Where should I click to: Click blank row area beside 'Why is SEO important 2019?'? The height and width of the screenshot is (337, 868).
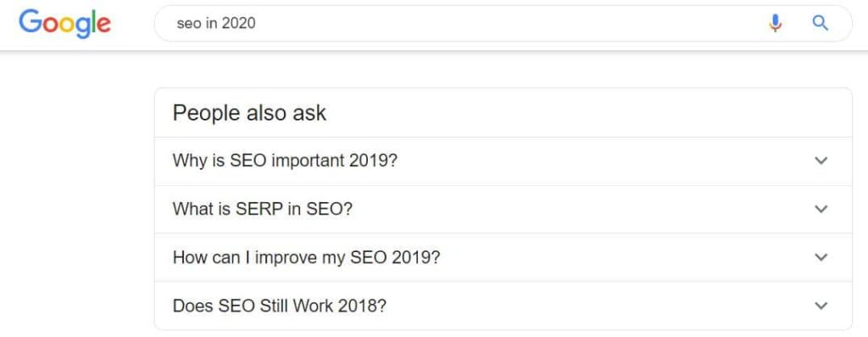click(x=604, y=160)
